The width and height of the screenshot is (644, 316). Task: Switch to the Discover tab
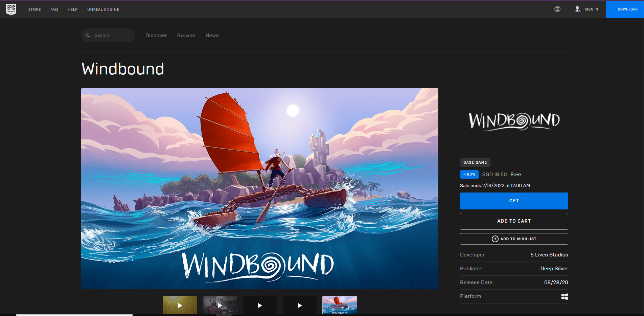[x=156, y=36]
